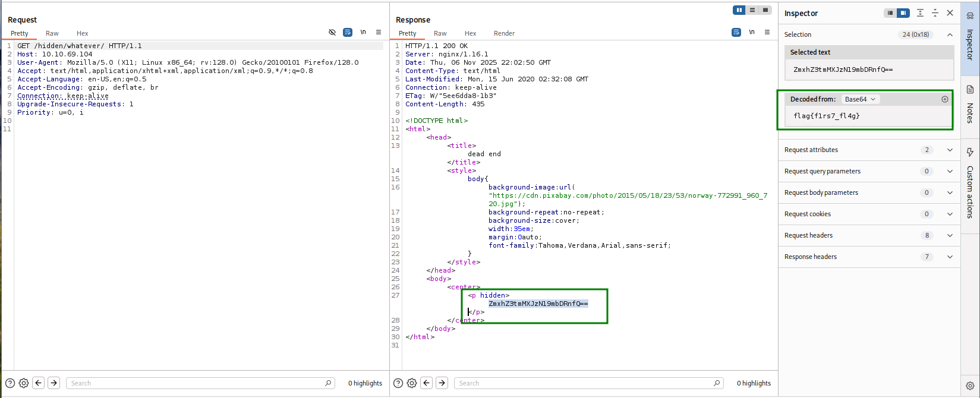The image size is (980, 398).
Task: Expand Request attributes section
Action: (950, 150)
